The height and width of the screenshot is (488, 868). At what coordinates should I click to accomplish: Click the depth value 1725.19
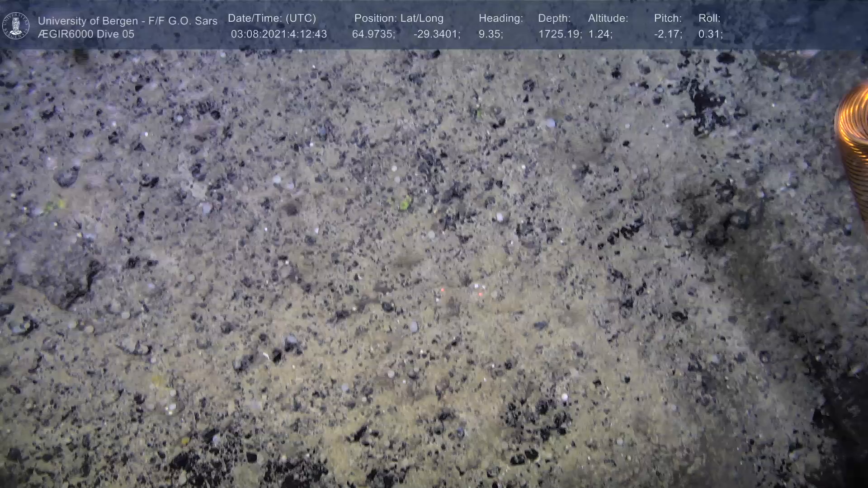(x=560, y=34)
